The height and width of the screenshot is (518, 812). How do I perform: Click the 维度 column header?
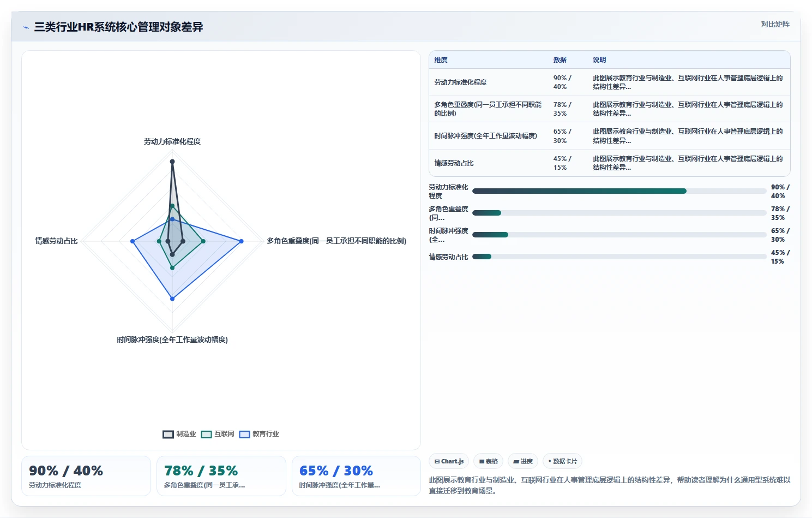tap(441, 60)
